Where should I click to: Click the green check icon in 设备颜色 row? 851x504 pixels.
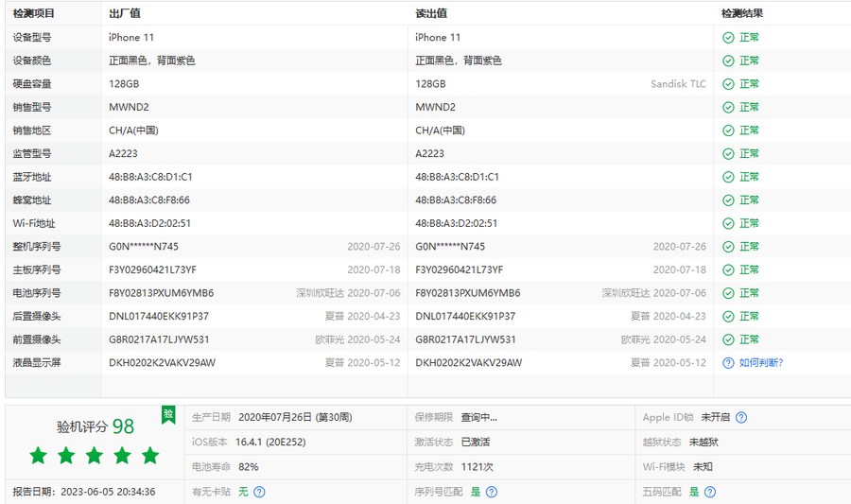[x=728, y=61]
